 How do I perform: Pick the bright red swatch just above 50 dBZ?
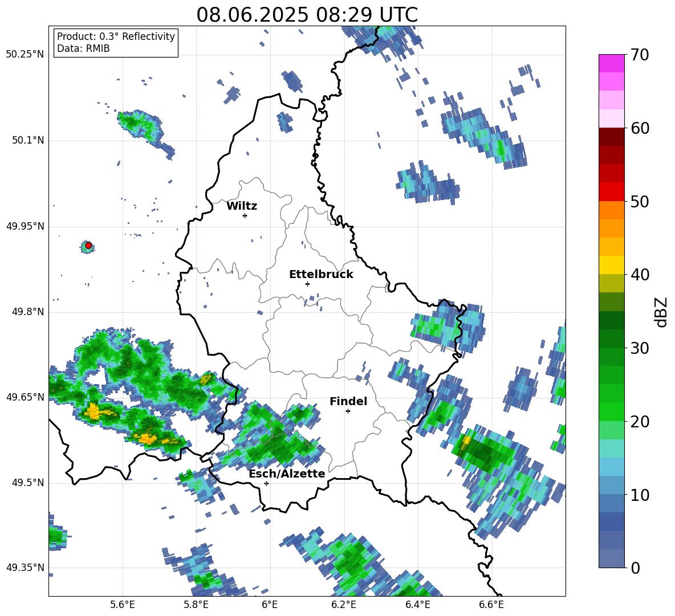(612, 192)
